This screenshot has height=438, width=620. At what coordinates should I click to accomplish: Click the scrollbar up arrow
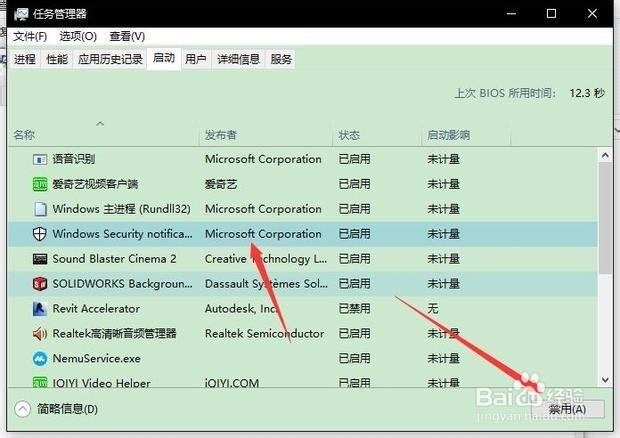605,155
